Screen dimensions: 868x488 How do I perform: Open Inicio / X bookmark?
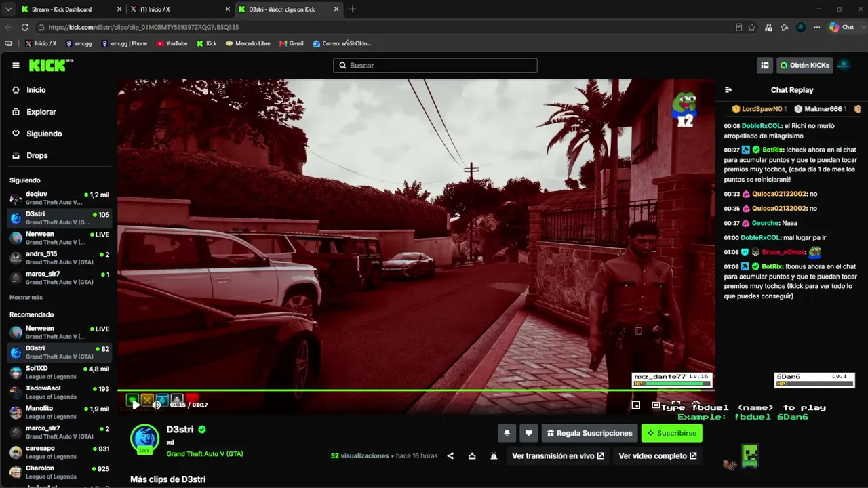point(41,43)
